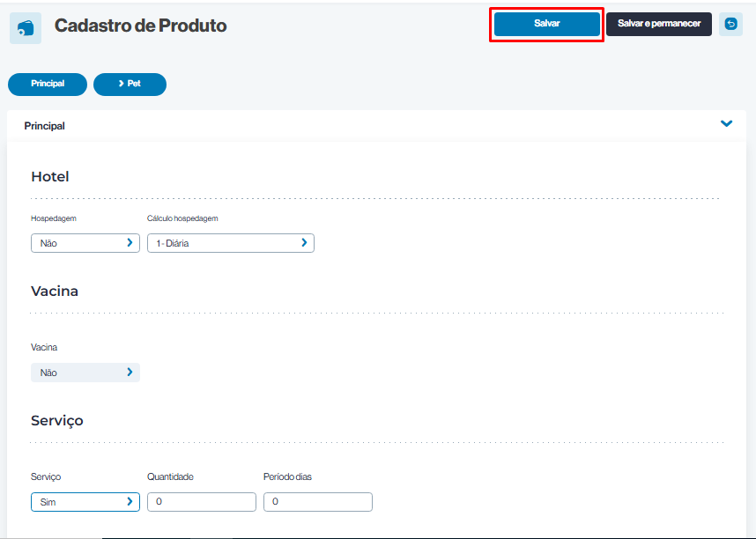Switch to the Principal tab pill
This screenshot has width=756, height=539.
coord(48,84)
